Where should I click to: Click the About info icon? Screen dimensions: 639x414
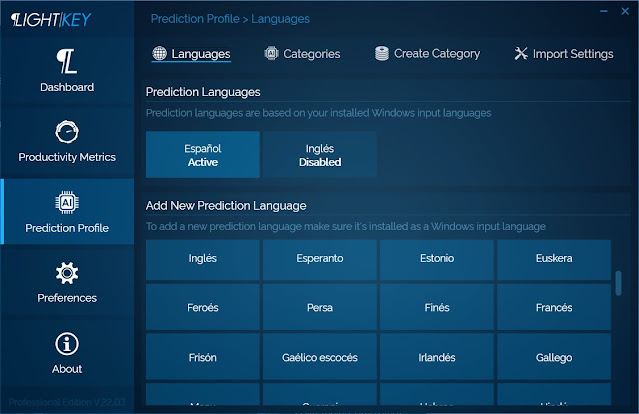67,344
